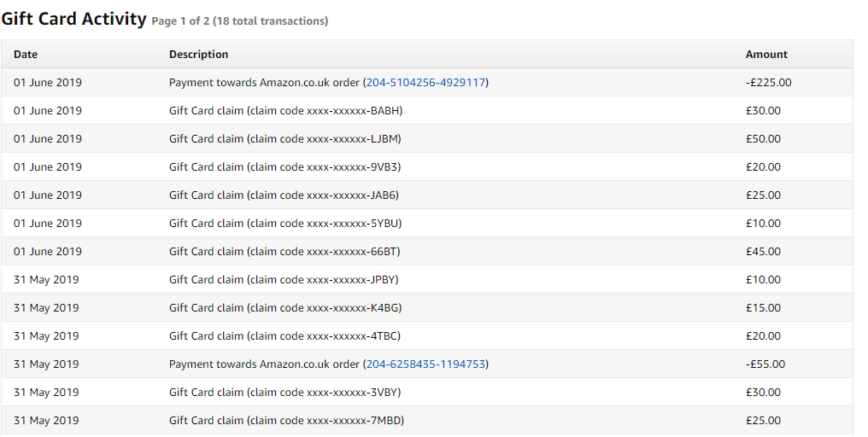Click the claim code ending 9VB3 description
The width and height of the screenshot is (868, 437).
[x=284, y=167]
